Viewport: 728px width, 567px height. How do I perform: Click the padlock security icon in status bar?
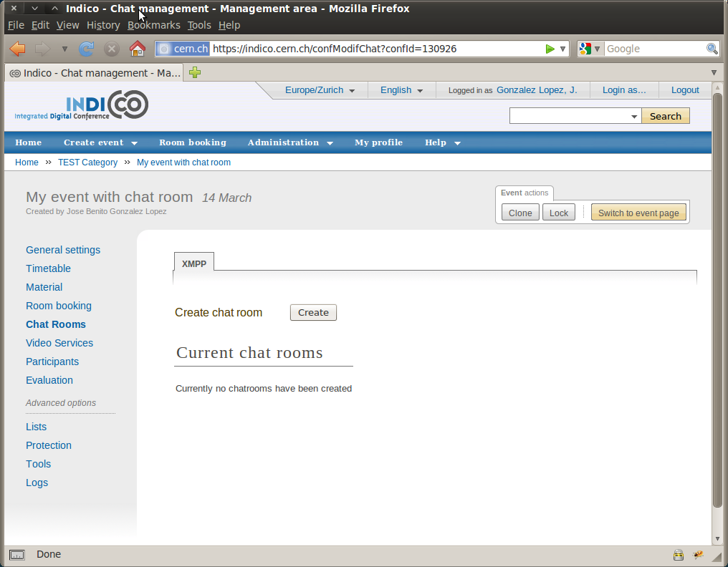(x=679, y=555)
